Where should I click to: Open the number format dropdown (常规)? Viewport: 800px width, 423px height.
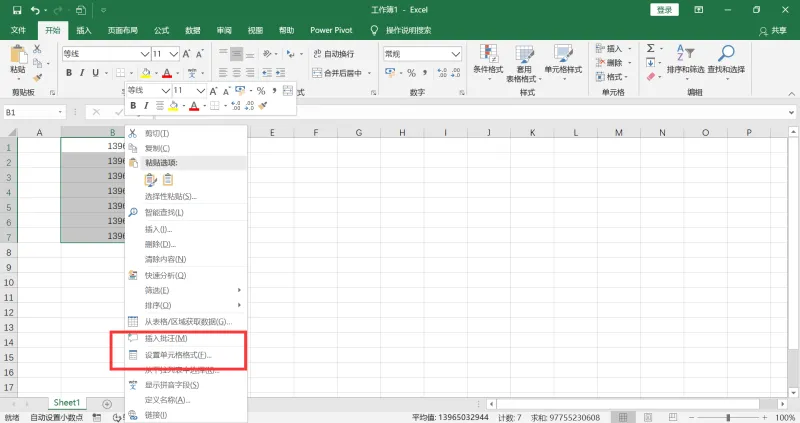(456, 54)
